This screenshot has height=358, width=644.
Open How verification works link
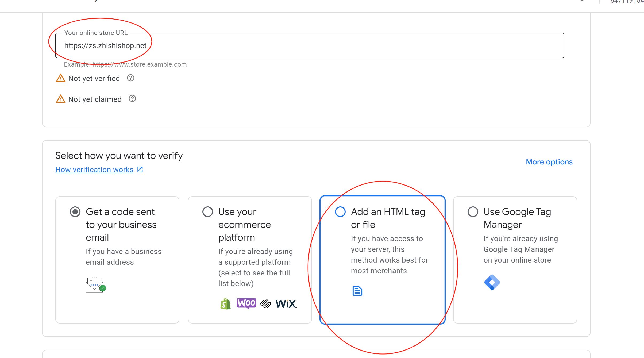[94, 170]
